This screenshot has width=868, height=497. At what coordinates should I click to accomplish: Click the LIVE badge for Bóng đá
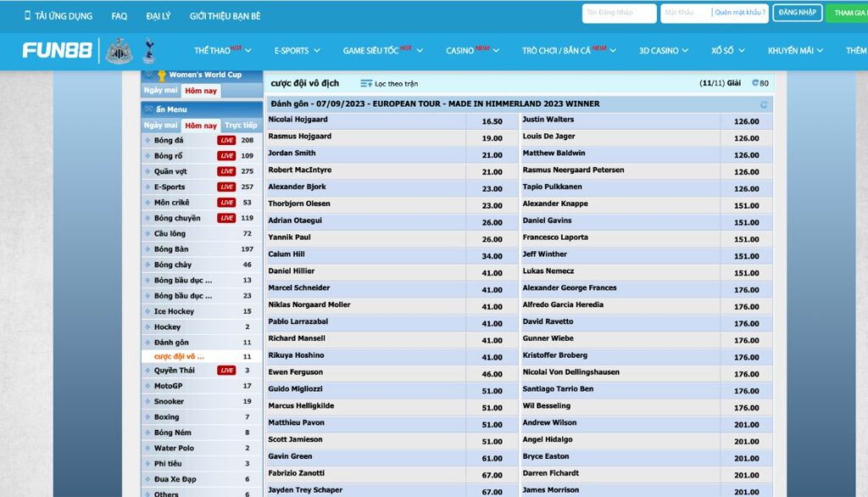click(226, 140)
